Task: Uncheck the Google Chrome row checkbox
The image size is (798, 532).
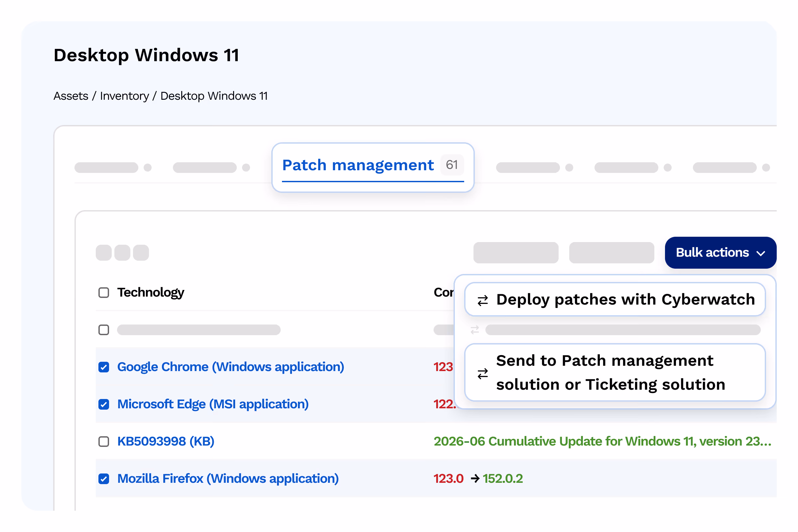Action: point(104,367)
